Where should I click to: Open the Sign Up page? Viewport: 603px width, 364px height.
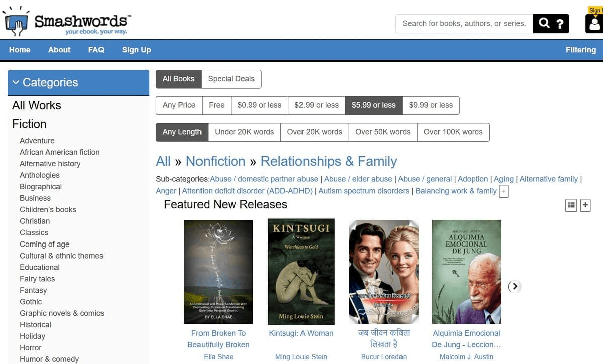(x=136, y=50)
